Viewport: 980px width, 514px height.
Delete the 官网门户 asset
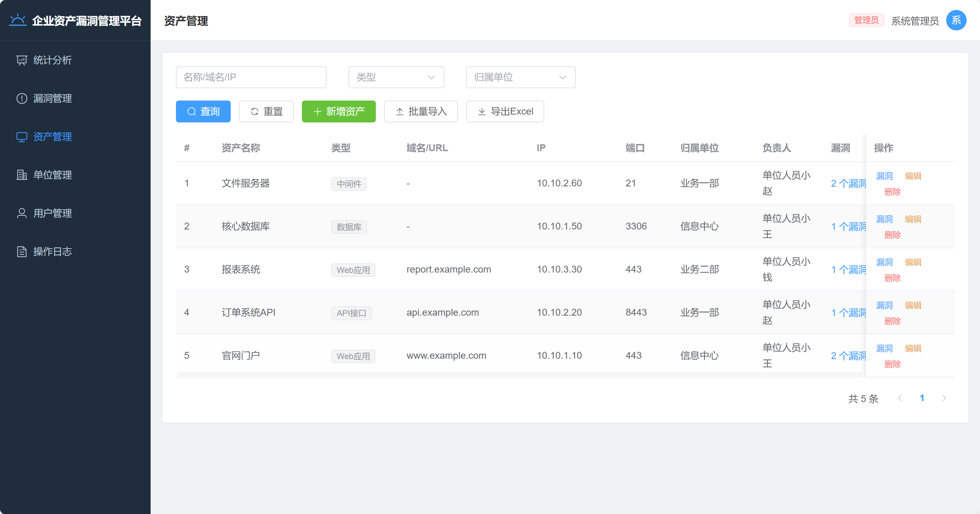tap(892, 364)
